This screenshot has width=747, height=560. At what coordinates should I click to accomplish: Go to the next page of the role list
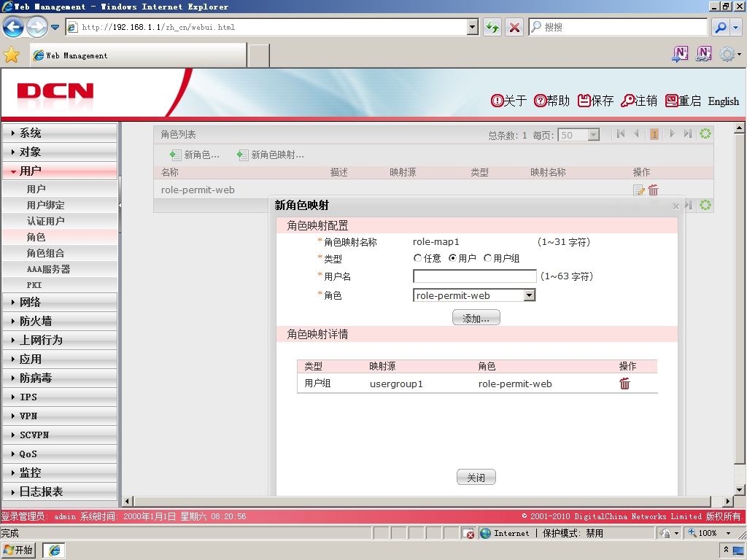[x=672, y=134]
